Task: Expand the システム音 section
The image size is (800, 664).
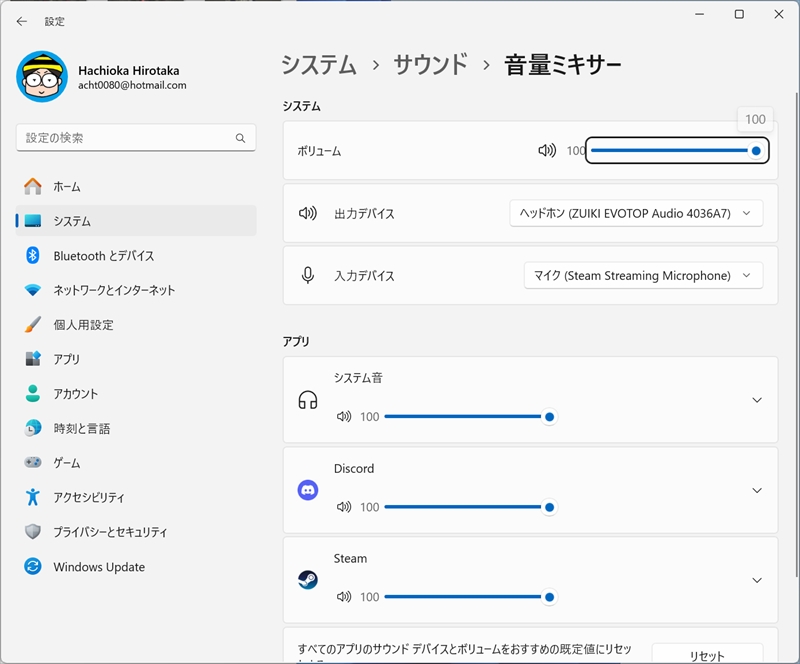Action: pyautogui.click(x=756, y=400)
